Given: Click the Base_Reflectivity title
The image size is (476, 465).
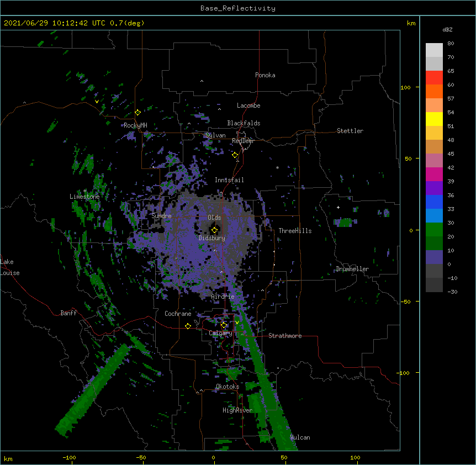Looking at the screenshot, I should tap(238, 8).
